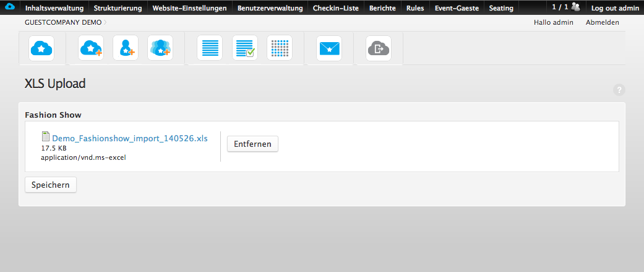
Task: Click the GUESTCOMPANY DEMO breadcrumb
Action: coord(63,23)
